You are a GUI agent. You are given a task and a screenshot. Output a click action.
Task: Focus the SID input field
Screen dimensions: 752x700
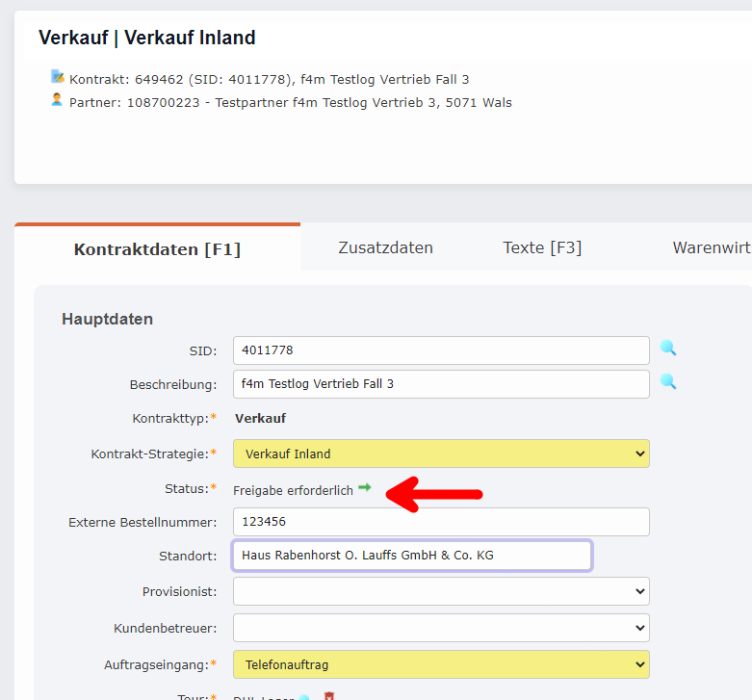[441, 350]
